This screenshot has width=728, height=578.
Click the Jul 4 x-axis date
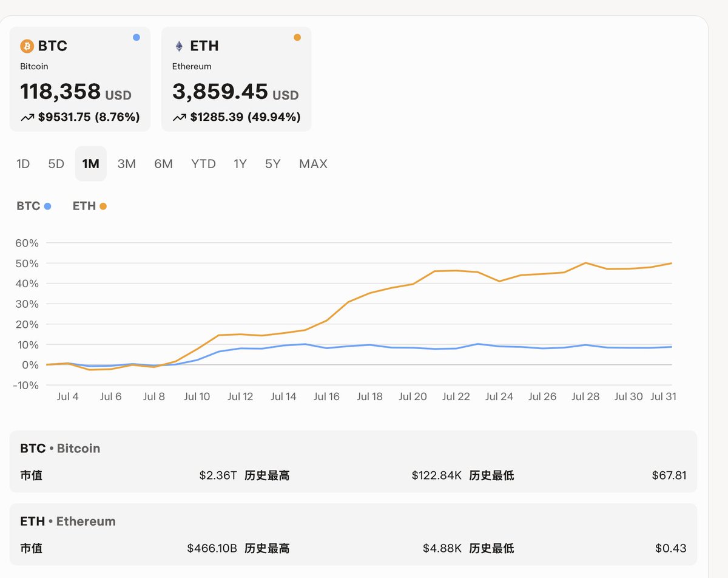tap(67, 396)
